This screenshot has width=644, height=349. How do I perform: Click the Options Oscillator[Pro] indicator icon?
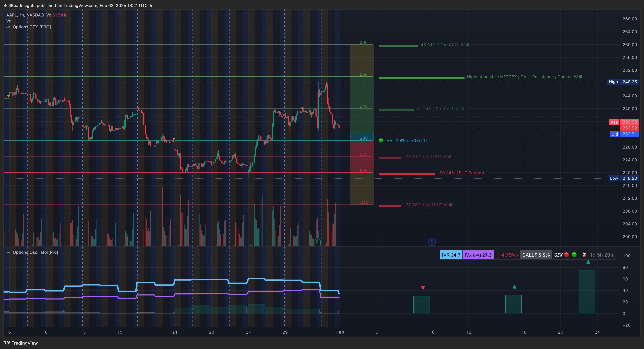coord(8,252)
